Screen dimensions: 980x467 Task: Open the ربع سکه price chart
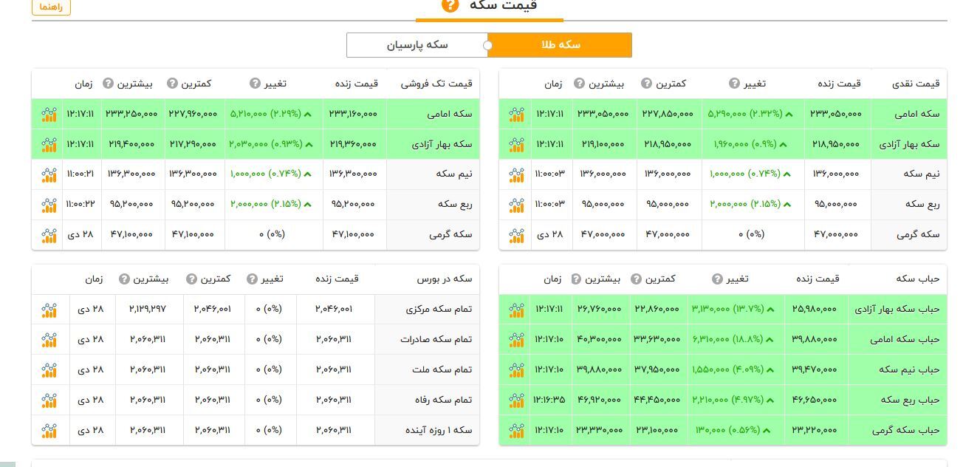pyautogui.click(x=516, y=205)
